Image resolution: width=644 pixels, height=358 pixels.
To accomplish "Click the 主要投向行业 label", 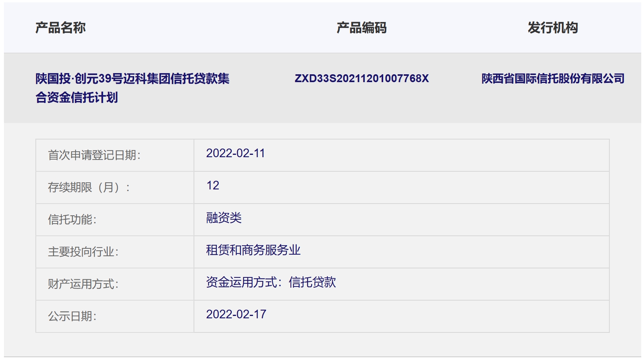I will (x=83, y=252).
